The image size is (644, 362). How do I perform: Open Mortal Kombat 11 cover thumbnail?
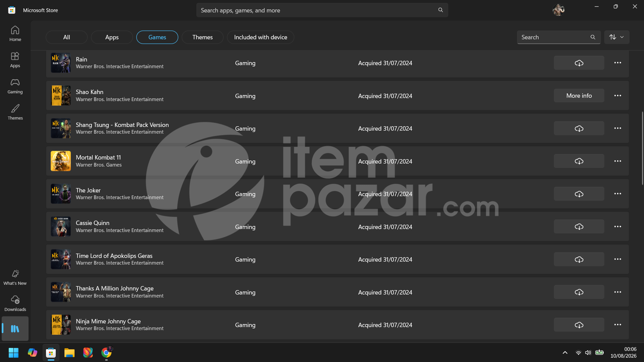pyautogui.click(x=61, y=161)
